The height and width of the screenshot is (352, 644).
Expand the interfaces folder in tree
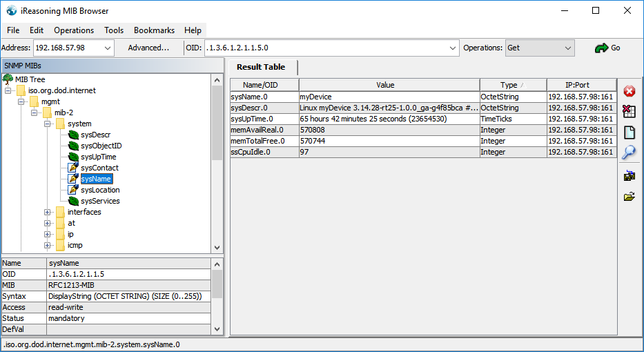tap(48, 212)
